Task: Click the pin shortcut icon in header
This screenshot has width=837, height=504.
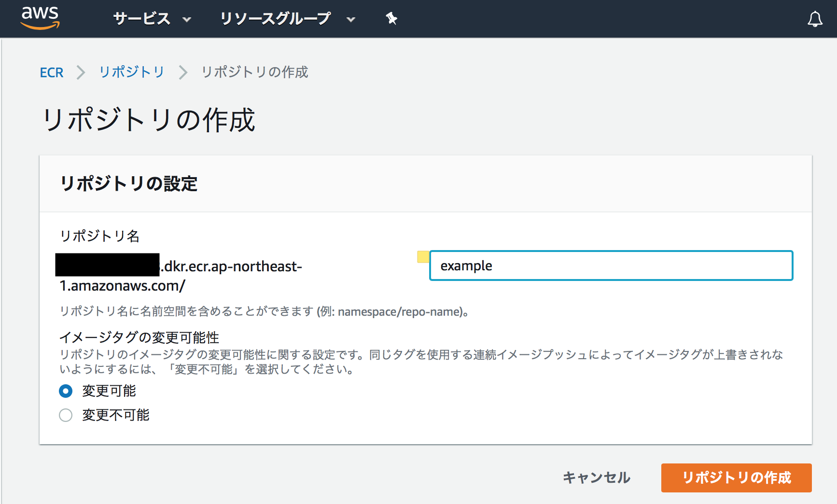Action: point(391,19)
